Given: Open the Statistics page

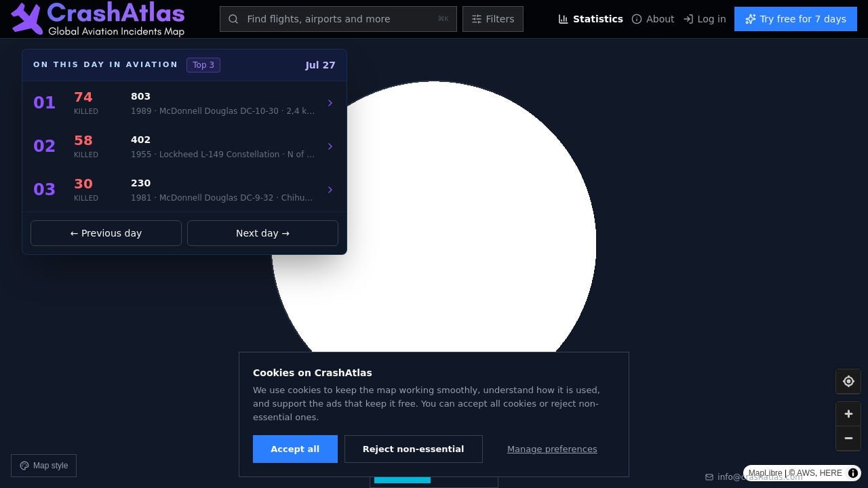Looking at the screenshot, I should coord(591,19).
